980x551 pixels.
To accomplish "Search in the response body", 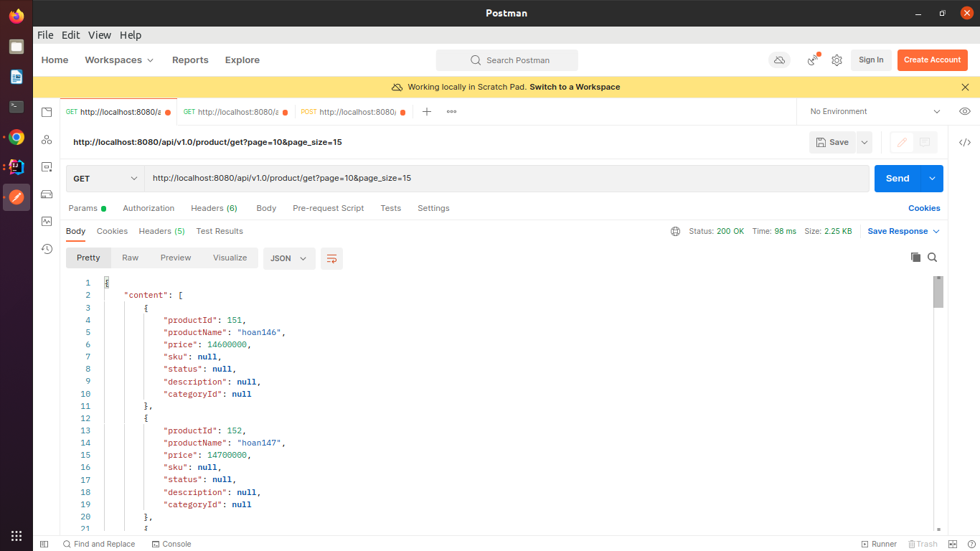I will tap(933, 257).
